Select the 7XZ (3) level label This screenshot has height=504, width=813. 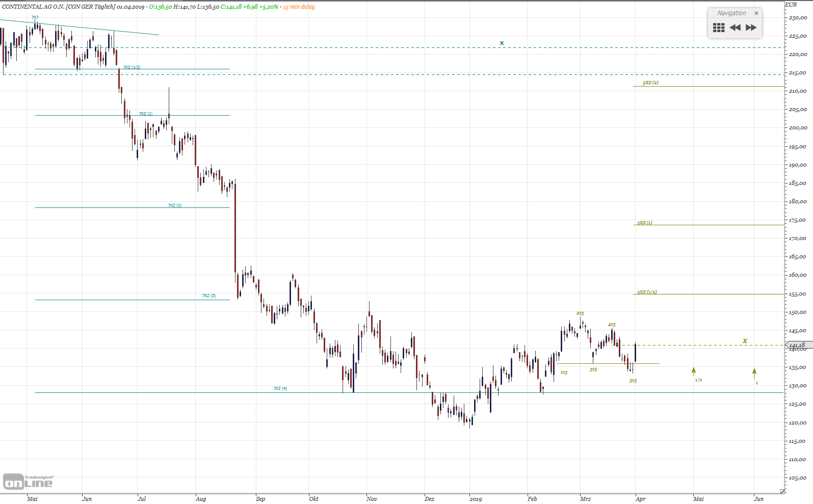pos(209,296)
